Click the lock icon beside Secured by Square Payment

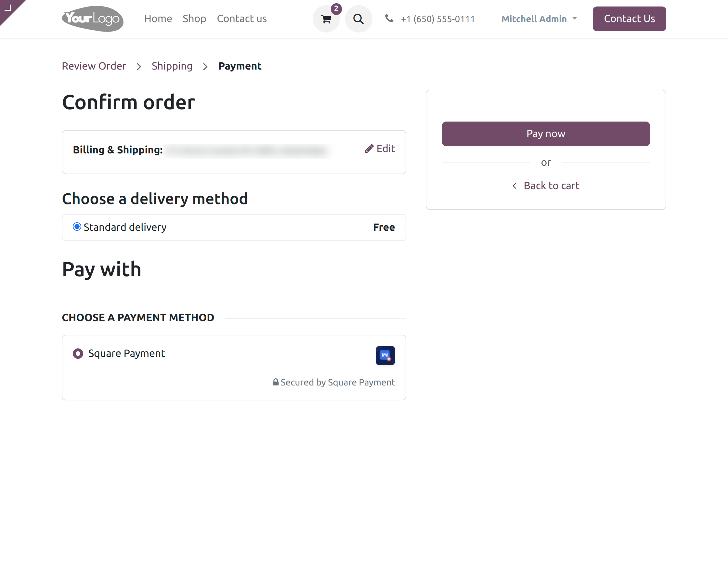coord(276,382)
